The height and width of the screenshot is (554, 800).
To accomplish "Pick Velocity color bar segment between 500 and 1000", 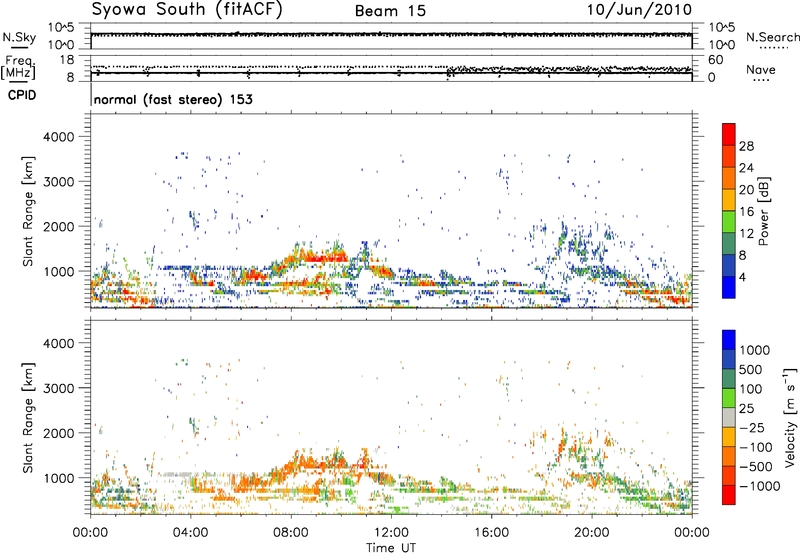I will point(729,359).
